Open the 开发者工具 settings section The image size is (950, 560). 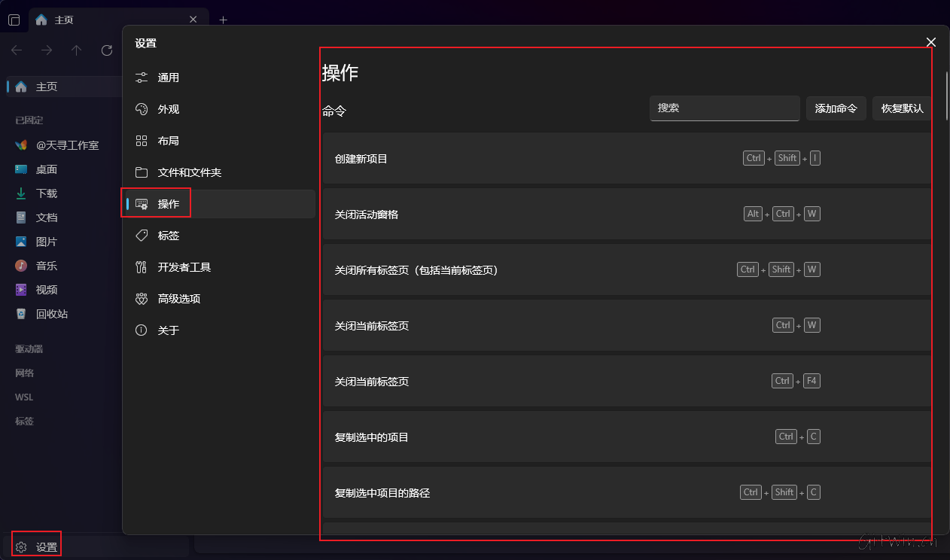click(x=184, y=267)
